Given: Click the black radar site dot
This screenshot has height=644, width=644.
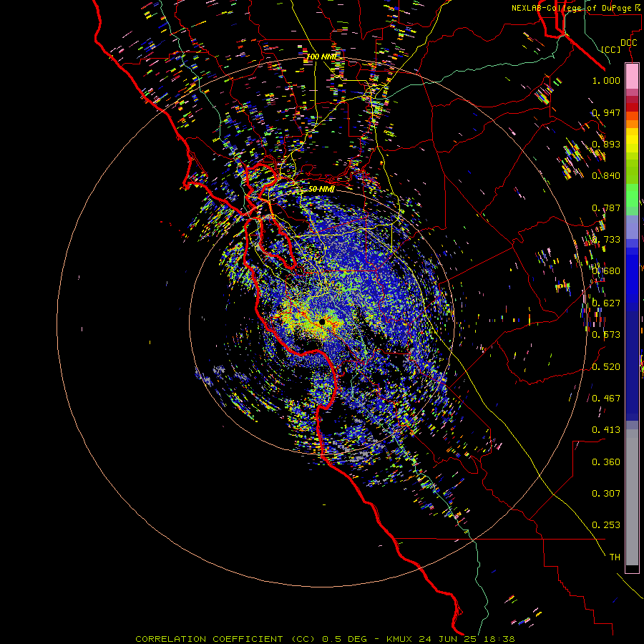Looking at the screenshot, I should [x=322, y=321].
